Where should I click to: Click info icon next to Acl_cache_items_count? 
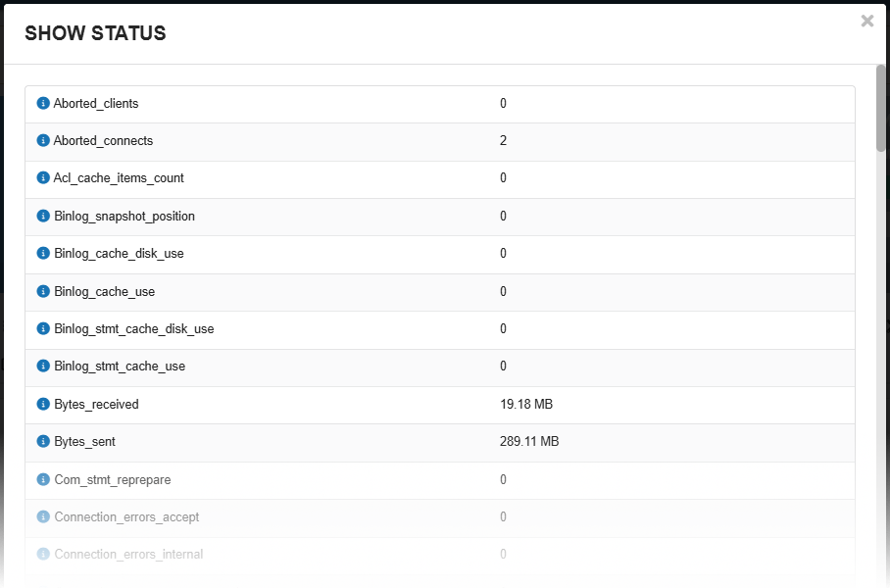pyautogui.click(x=43, y=178)
